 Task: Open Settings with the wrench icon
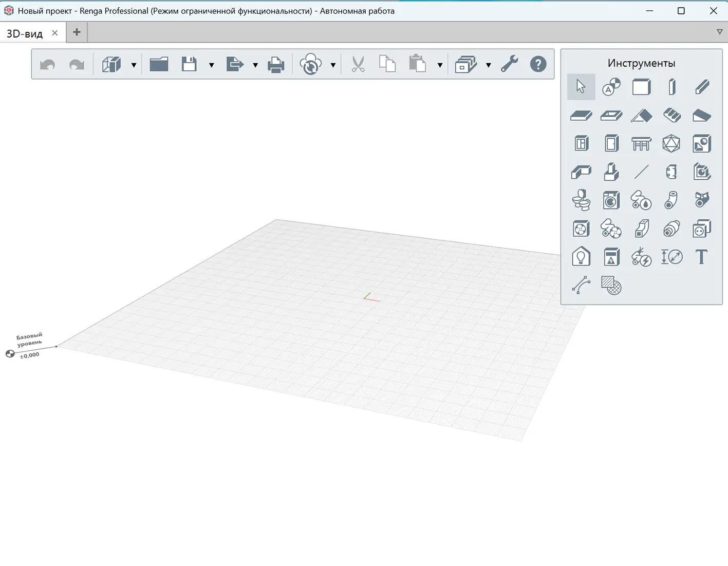point(510,65)
